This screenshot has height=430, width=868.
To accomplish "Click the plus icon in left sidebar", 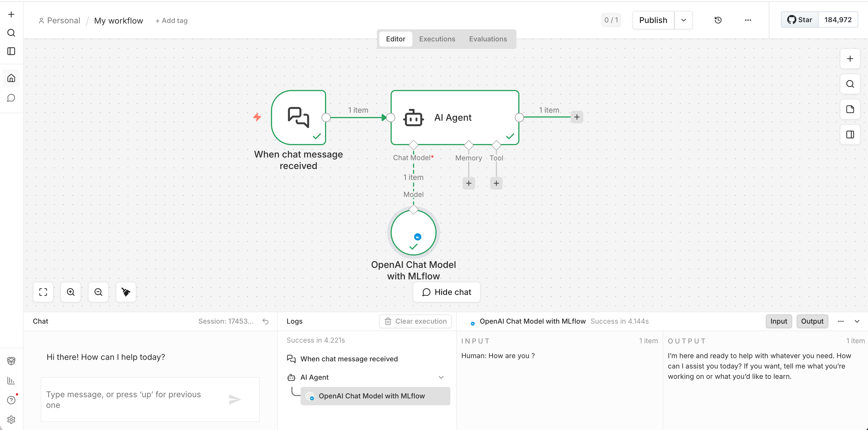I will 11,14.
